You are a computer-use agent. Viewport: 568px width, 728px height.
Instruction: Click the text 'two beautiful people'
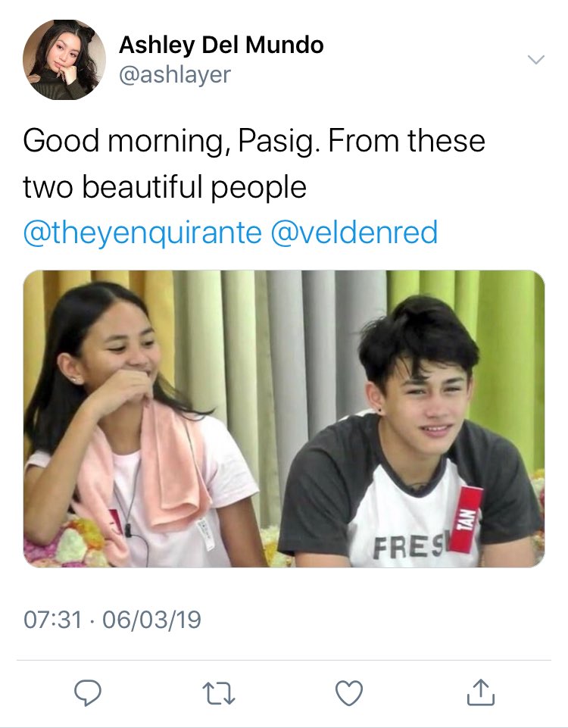[x=165, y=188]
